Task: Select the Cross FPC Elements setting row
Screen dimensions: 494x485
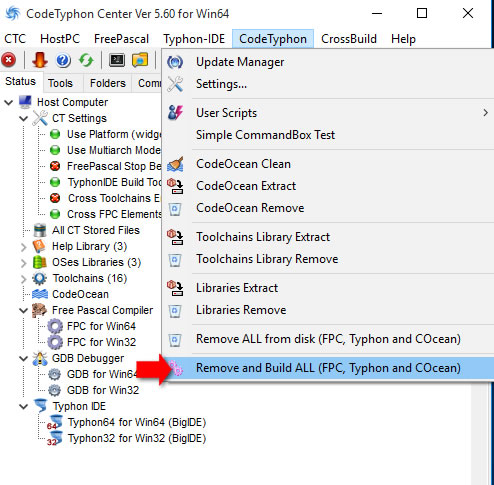Action: click(x=114, y=214)
